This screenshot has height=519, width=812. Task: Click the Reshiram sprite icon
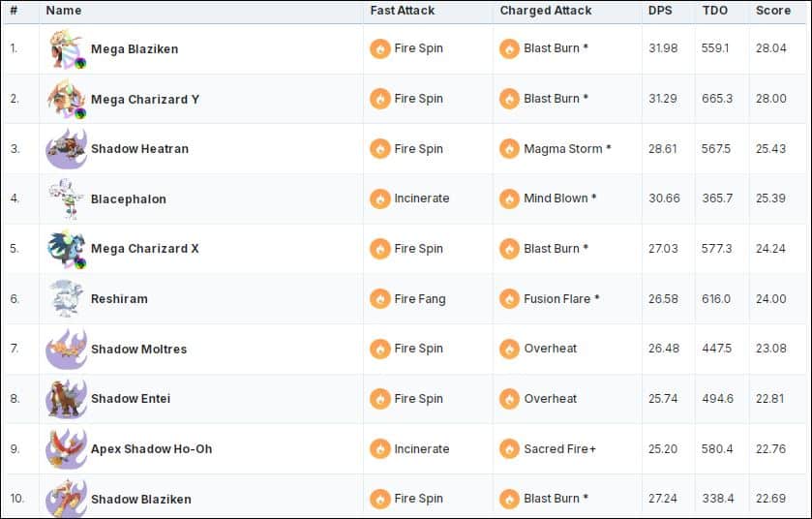67,299
